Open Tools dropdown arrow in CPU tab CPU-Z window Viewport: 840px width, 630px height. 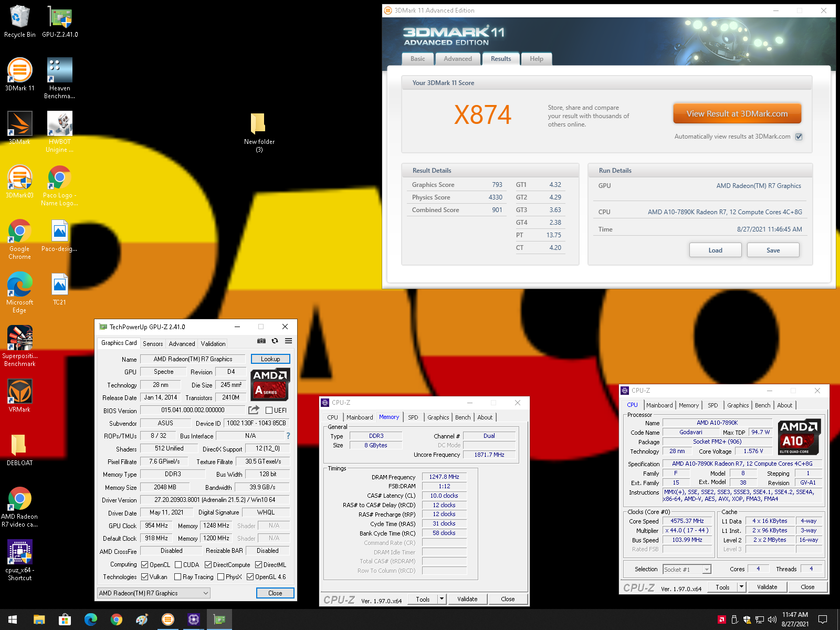tap(742, 587)
